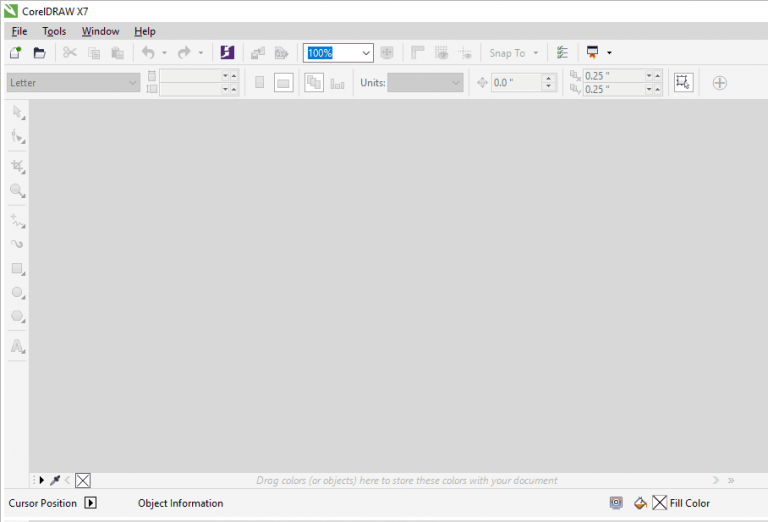Select the Shape tool
Image resolution: width=768 pixels, height=522 pixels.
(18, 136)
